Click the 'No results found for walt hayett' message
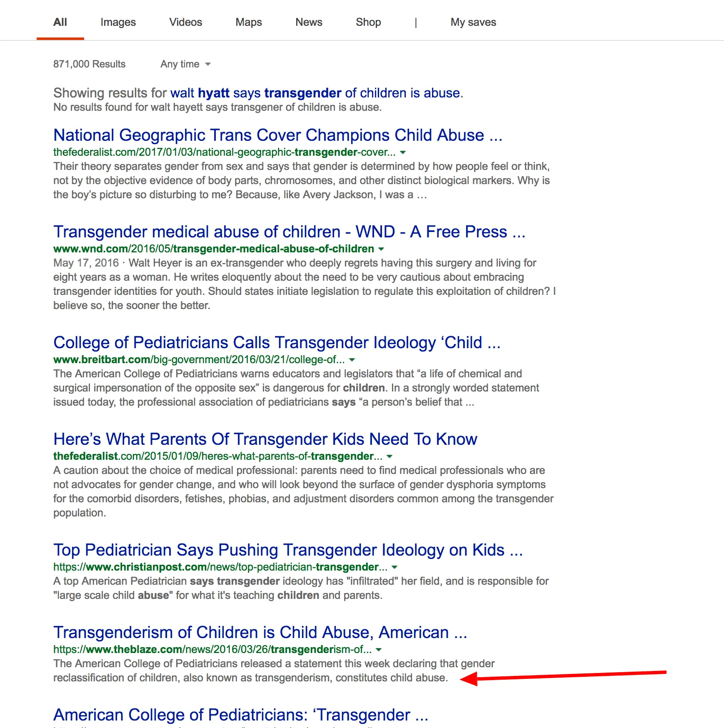Screen dimensions: 724x728 tap(217, 107)
